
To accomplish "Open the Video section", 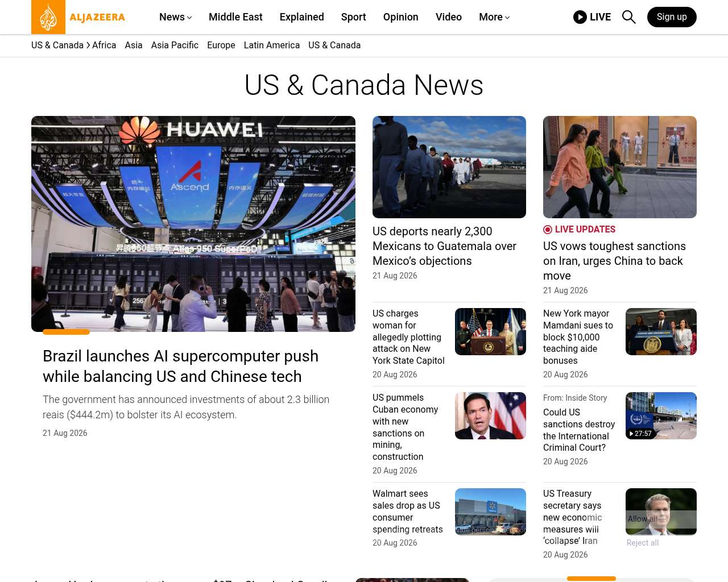I will 449,17.
